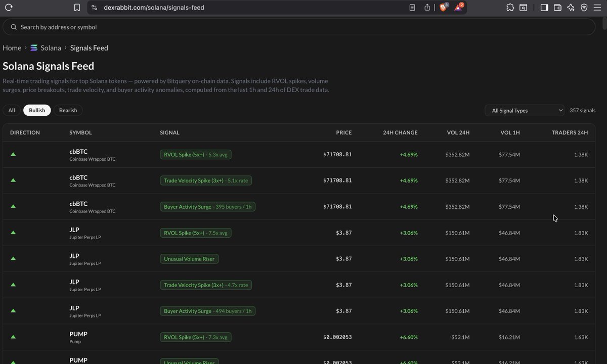Image resolution: width=607 pixels, height=364 pixels.
Task: Click the find-in-page toolbar icon
Action: click(524, 7)
